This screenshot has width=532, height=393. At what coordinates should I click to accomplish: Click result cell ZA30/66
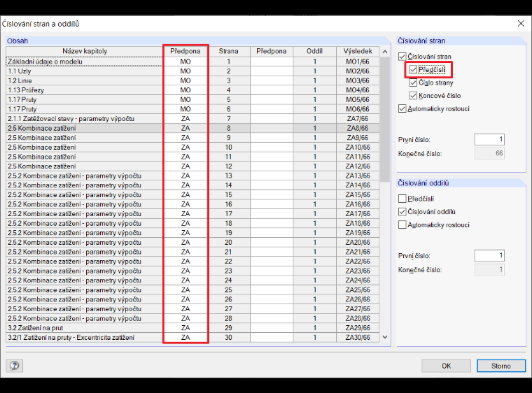(x=358, y=337)
